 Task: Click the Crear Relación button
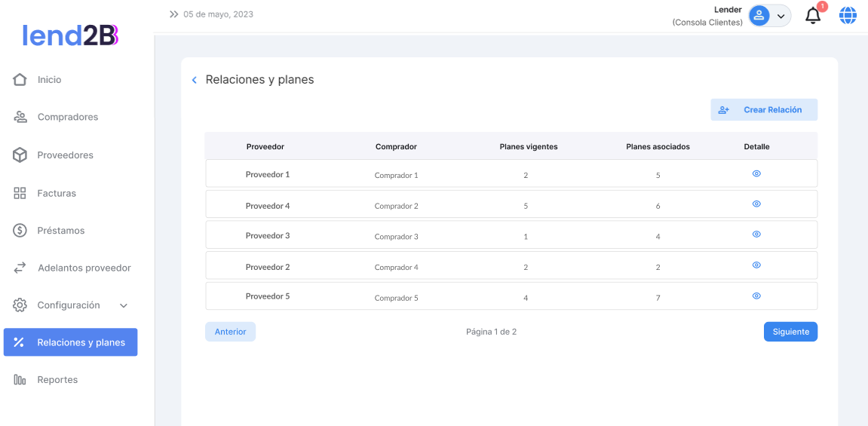coord(763,110)
